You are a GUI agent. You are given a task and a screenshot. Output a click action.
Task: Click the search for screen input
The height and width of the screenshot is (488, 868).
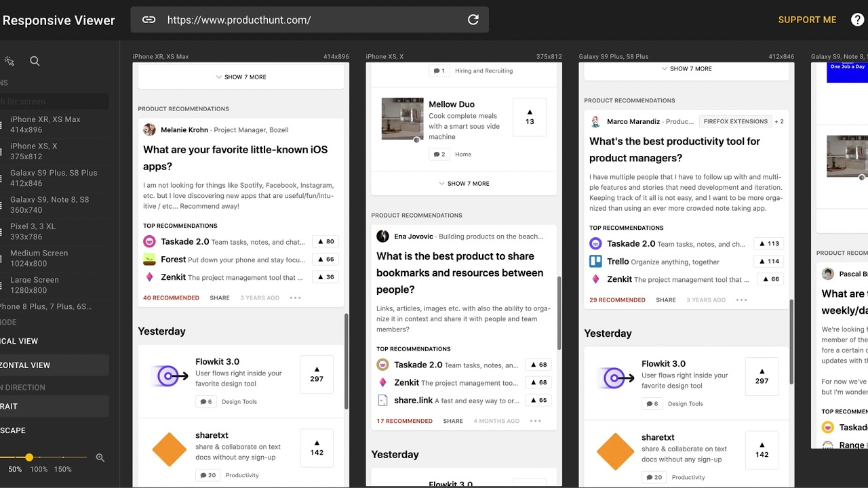click(54, 102)
